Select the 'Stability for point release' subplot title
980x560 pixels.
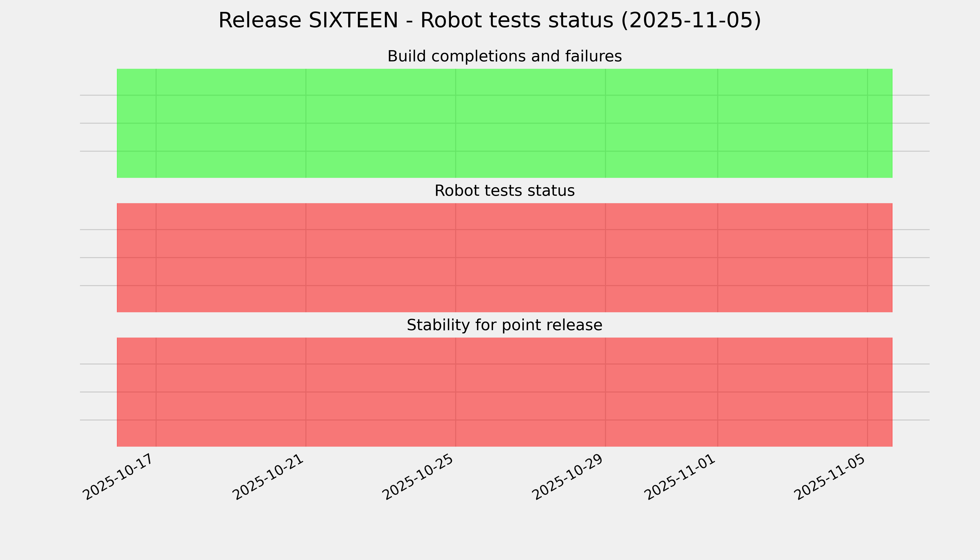pyautogui.click(x=504, y=325)
